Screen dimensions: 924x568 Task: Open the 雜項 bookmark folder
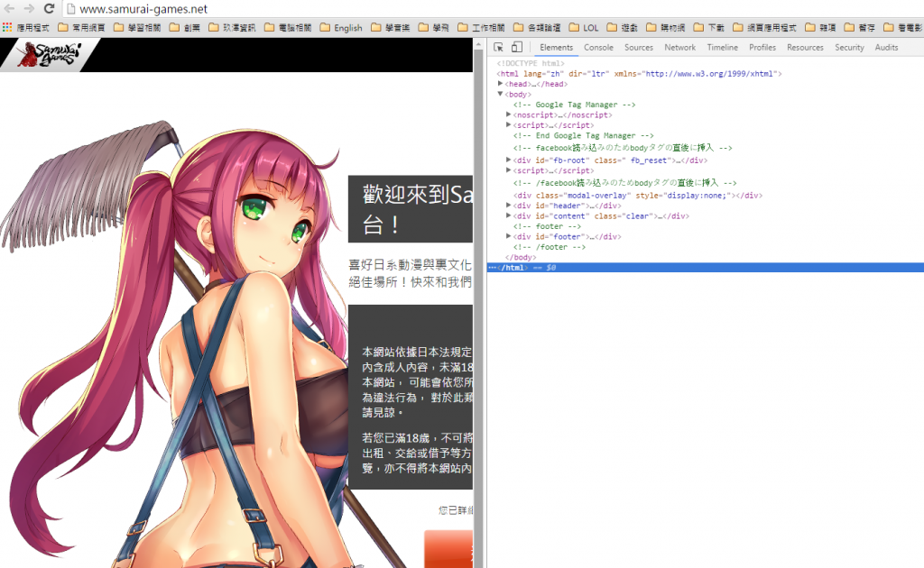[x=821, y=27]
